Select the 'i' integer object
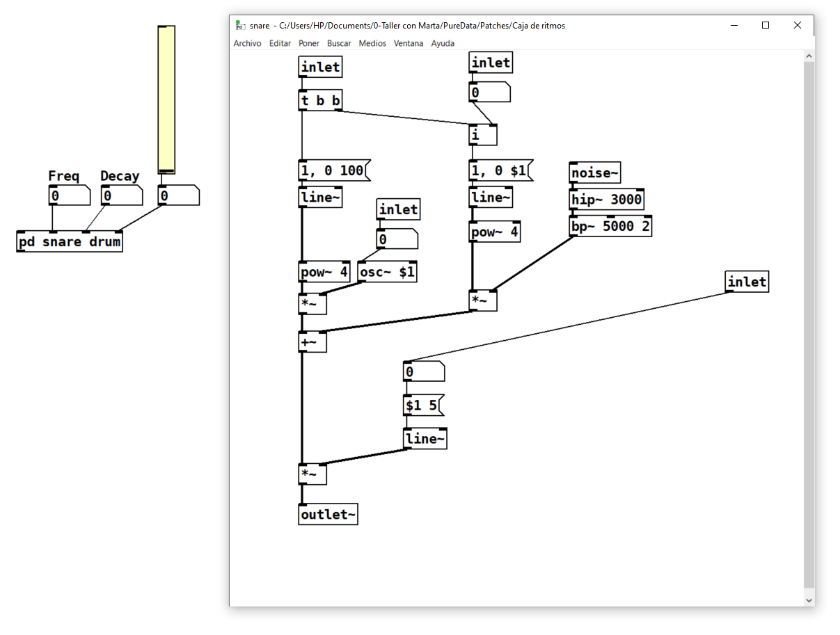 click(x=483, y=135)
